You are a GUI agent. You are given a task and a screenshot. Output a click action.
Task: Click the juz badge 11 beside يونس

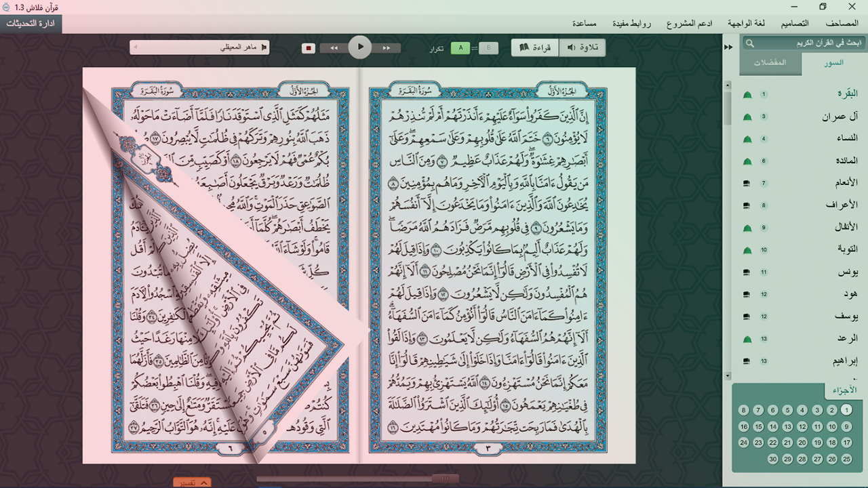[x=764, y=272]
